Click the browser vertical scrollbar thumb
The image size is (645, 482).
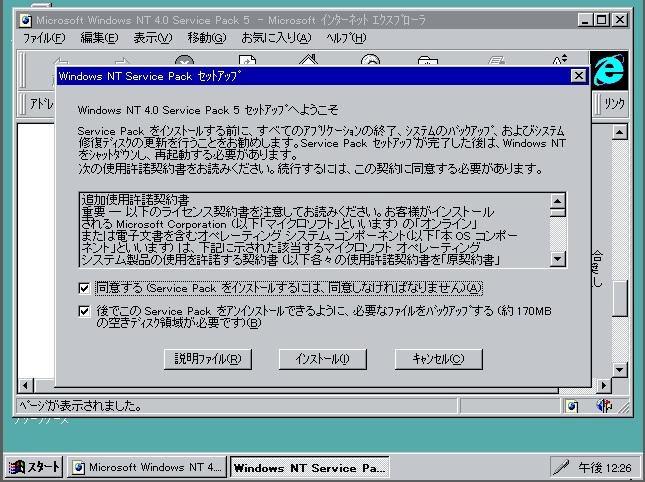pyautogui.click(x=619, y=298)
